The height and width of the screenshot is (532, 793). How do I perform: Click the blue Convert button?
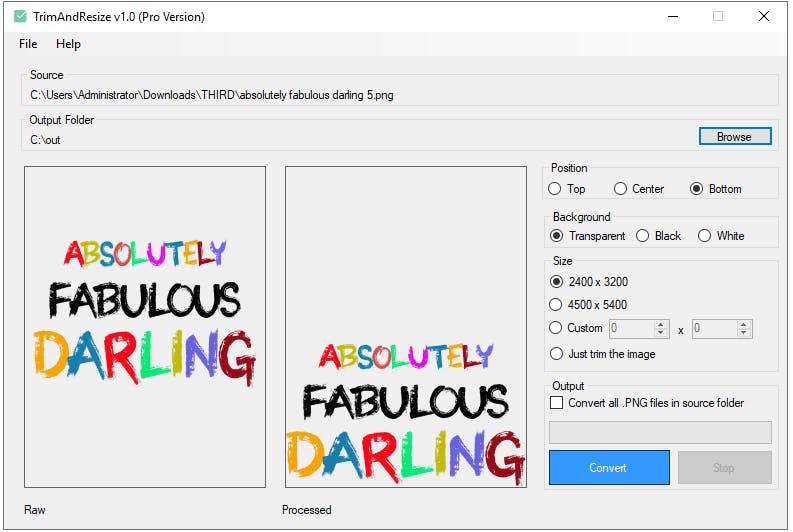[609, 468]
